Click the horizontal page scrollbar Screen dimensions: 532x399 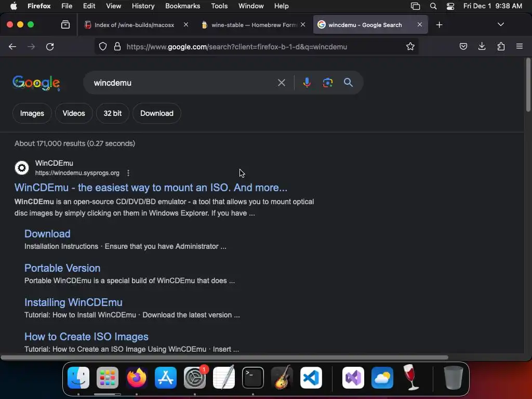point(224,357)
